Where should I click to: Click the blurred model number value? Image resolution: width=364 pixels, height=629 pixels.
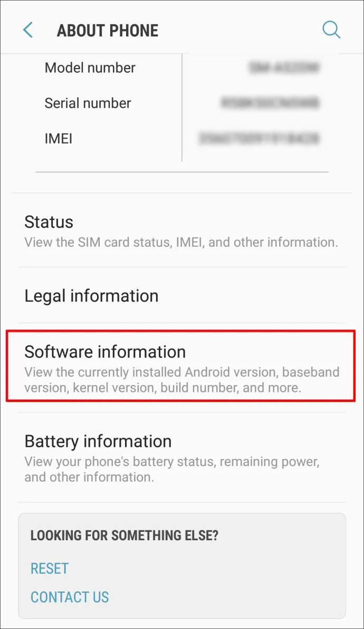pos(284,68)
